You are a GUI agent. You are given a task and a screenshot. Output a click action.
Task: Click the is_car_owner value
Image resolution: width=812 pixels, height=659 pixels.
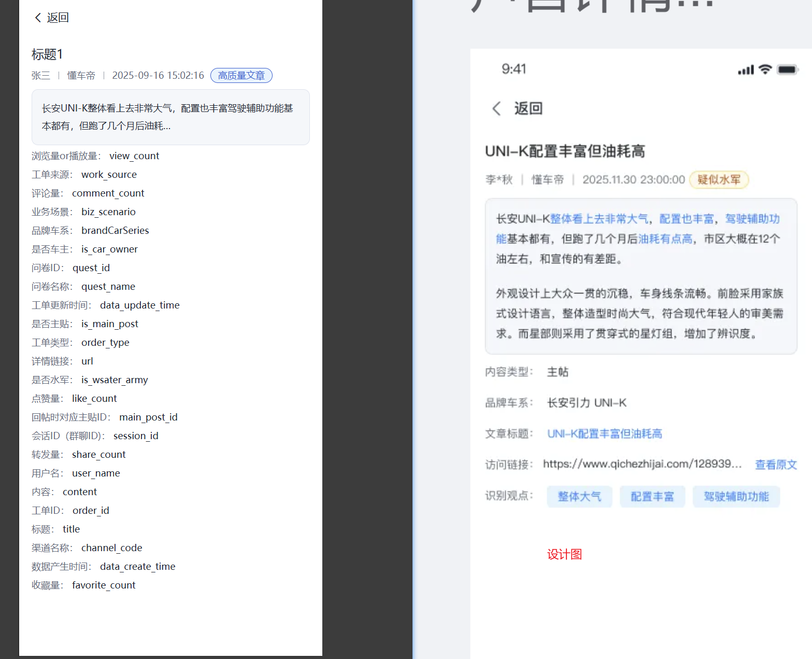(x=109, y=249)
